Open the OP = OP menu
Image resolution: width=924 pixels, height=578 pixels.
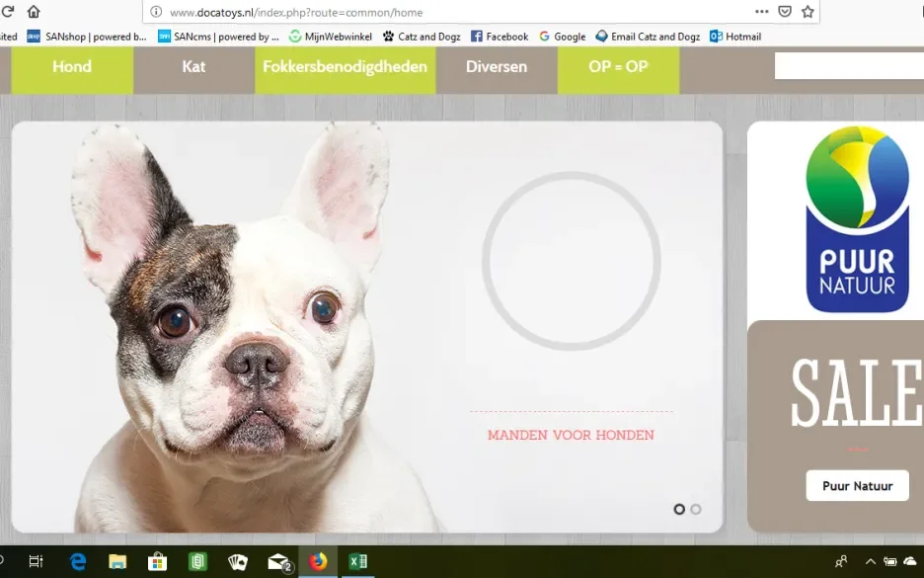coord(618,70)
